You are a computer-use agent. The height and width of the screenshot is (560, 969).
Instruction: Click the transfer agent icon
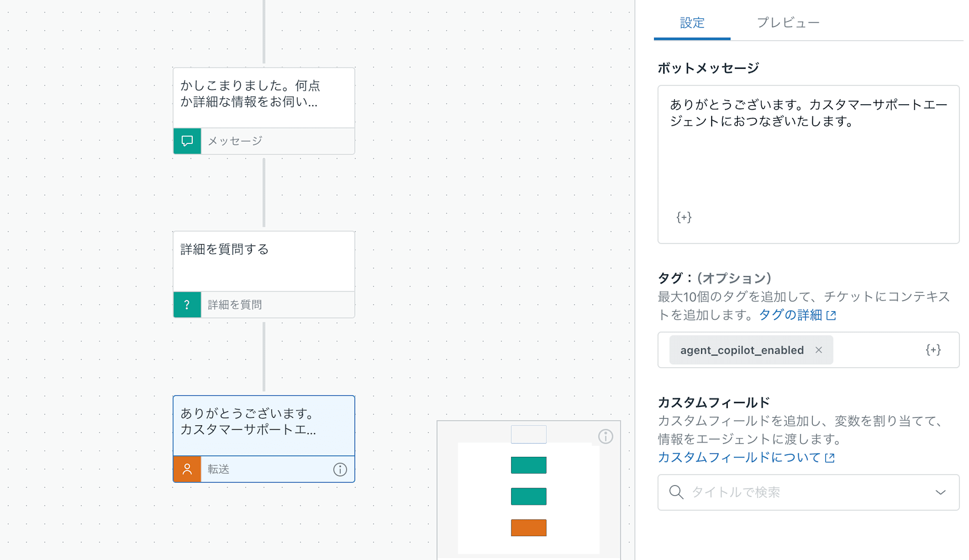[x=187, y=468]
